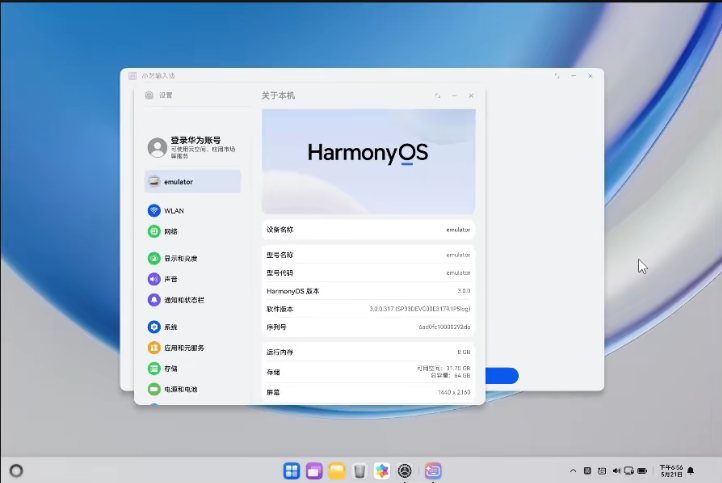The image size is (722, 483).
Task: Click the 型号名称 model name row
Action: tap(368, 255)
